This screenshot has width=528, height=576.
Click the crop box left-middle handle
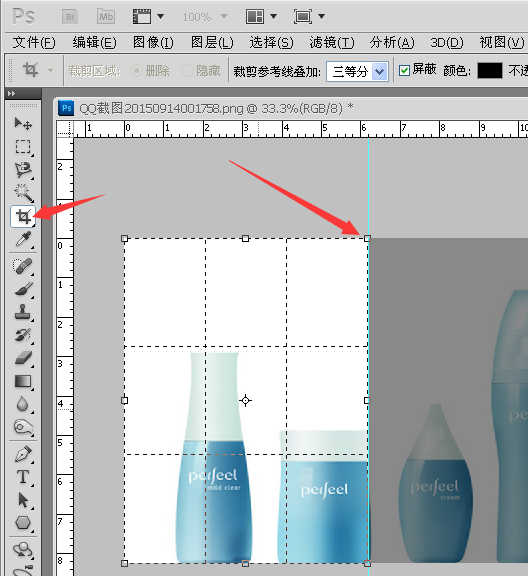125,400
